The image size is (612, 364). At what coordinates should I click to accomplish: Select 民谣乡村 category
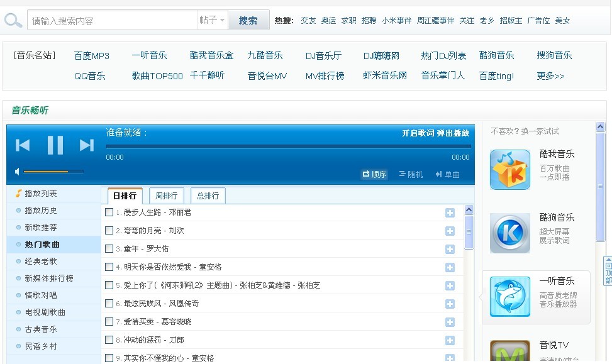(41, 346)
